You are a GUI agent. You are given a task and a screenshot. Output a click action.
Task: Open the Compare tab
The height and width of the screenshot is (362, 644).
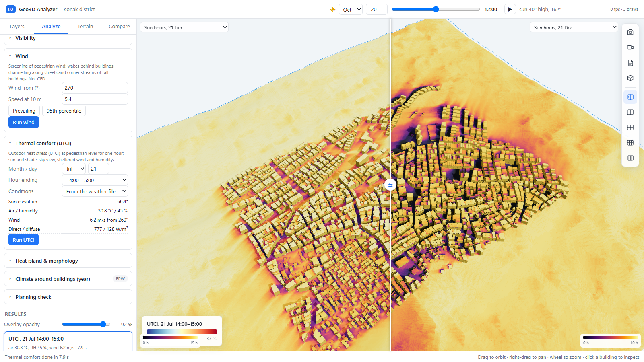pos(119,27)
